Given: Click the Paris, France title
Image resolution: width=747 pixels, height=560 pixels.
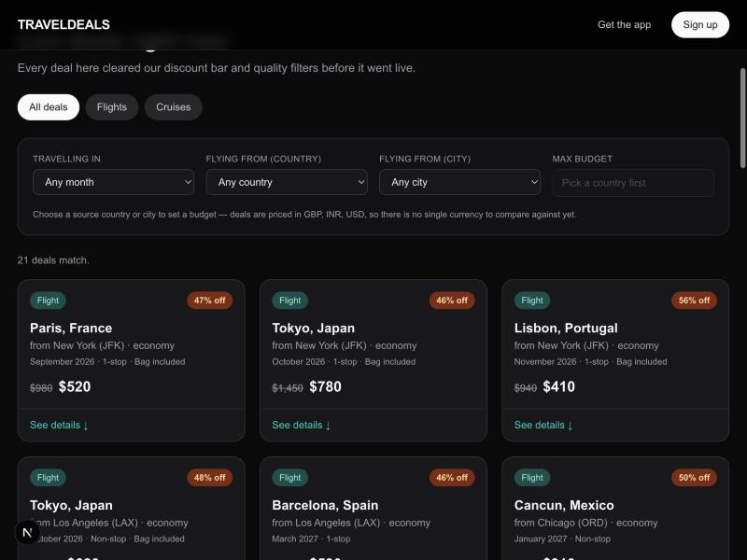Looking at the screenshot, I should coord(71,329).
